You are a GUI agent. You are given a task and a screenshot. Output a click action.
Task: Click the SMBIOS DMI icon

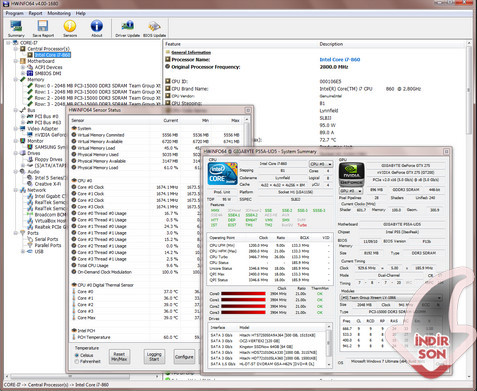pyautogui.click(x=30, y=73)
